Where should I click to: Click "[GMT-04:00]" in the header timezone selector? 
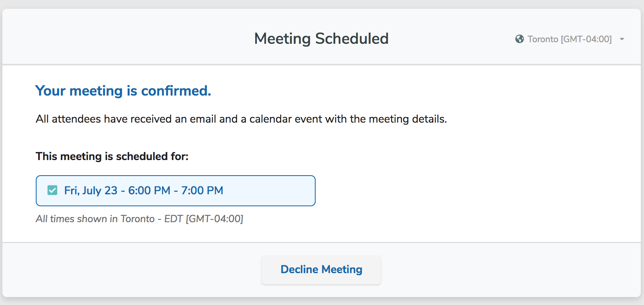click(586, 39)
